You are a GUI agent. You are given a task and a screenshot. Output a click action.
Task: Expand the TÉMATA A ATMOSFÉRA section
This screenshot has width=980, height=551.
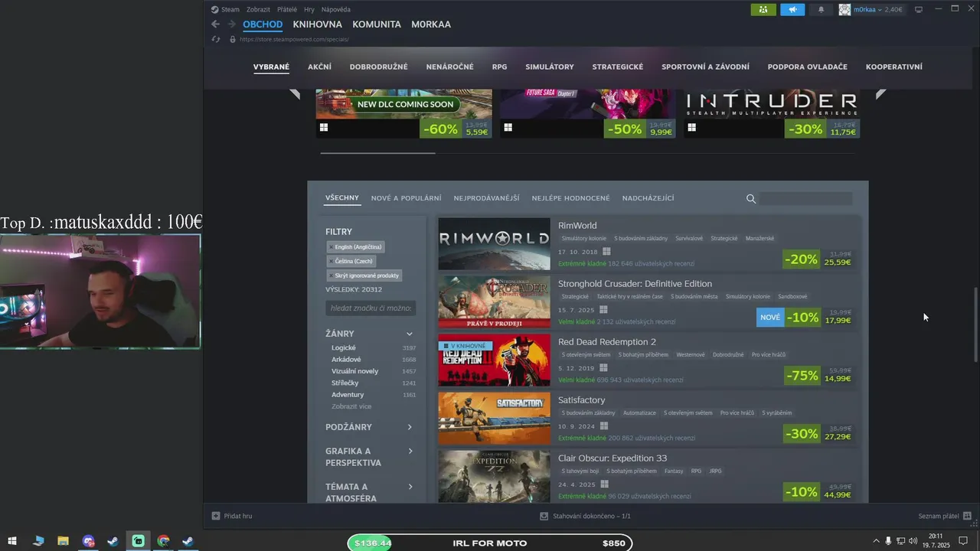click(410, 487)
